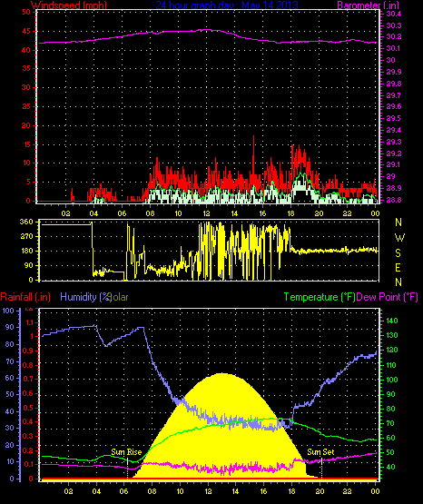Click the W compass letter beside direction chart
The height and width of the screenshot is (504, 423).
click(399, 238)
